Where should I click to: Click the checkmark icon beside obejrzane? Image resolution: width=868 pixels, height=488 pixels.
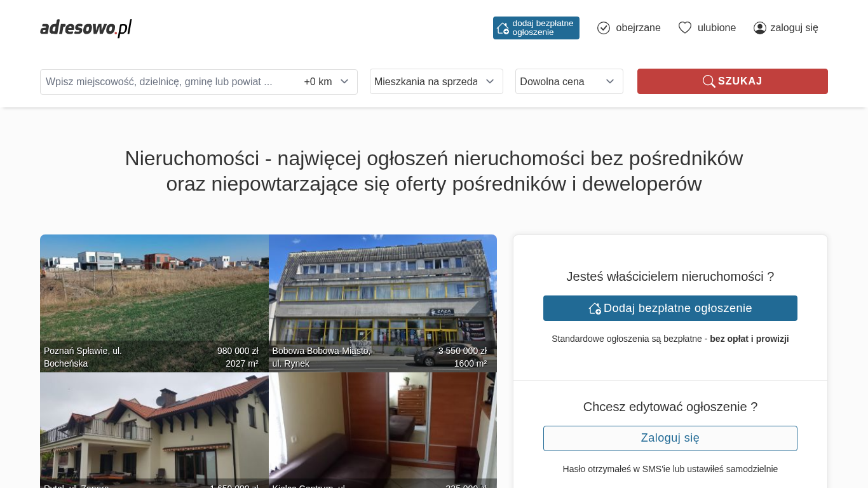604,28
